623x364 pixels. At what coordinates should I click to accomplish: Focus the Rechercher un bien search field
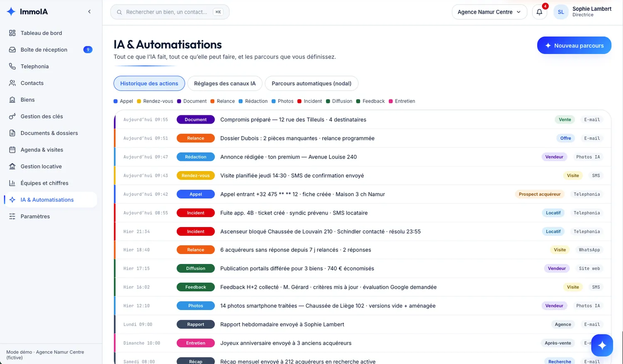click(x=170, y=12)
